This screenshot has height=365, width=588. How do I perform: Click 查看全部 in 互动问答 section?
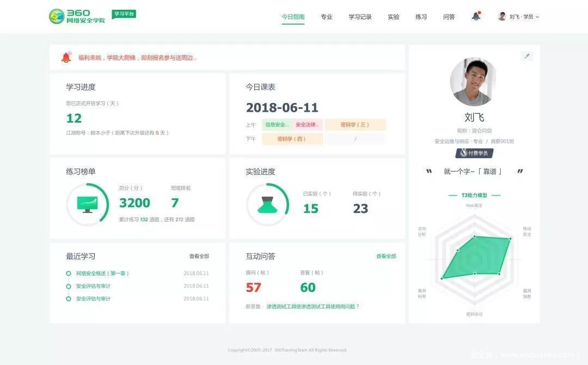point(386,256)
